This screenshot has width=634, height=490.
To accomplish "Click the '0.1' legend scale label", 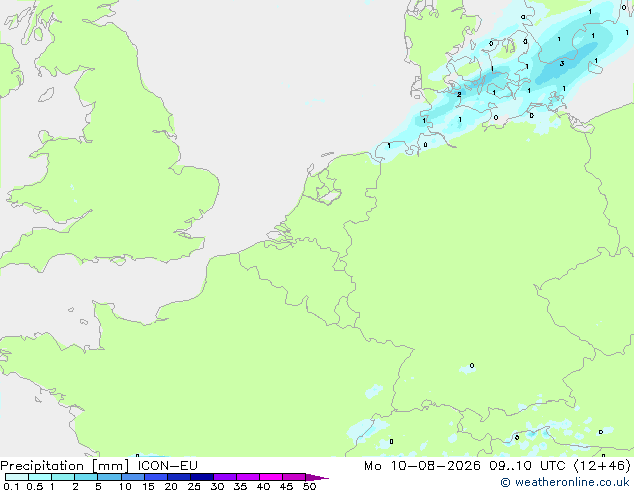I will click(x=11, y=486).
